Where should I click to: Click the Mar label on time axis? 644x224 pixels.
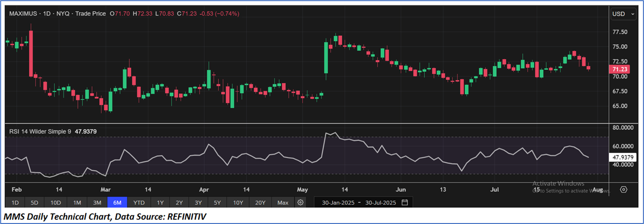point(106,189)
